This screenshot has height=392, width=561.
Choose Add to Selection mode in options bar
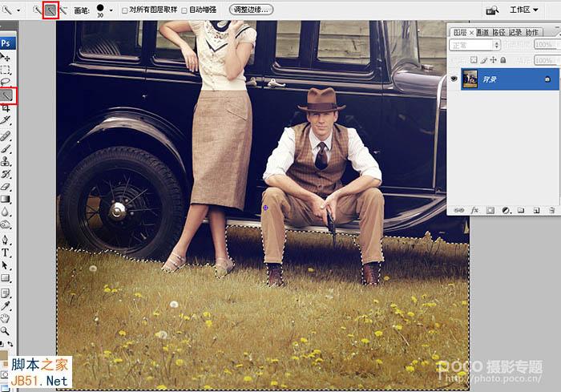pos(50,10)
